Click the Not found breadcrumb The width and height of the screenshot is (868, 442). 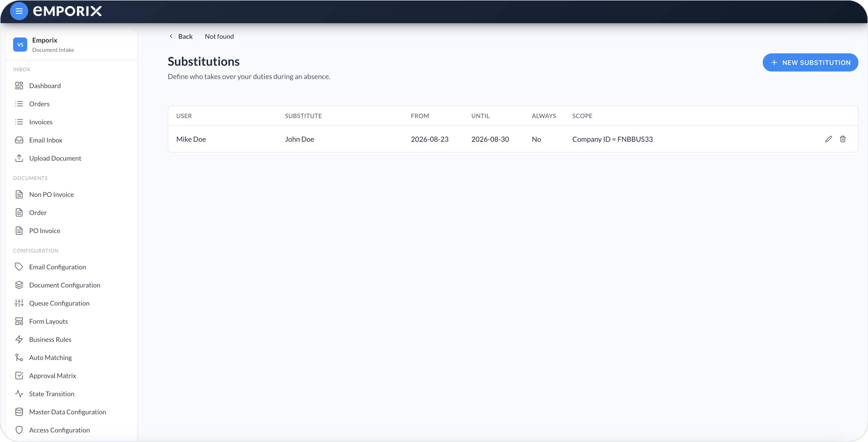(219, 36)
